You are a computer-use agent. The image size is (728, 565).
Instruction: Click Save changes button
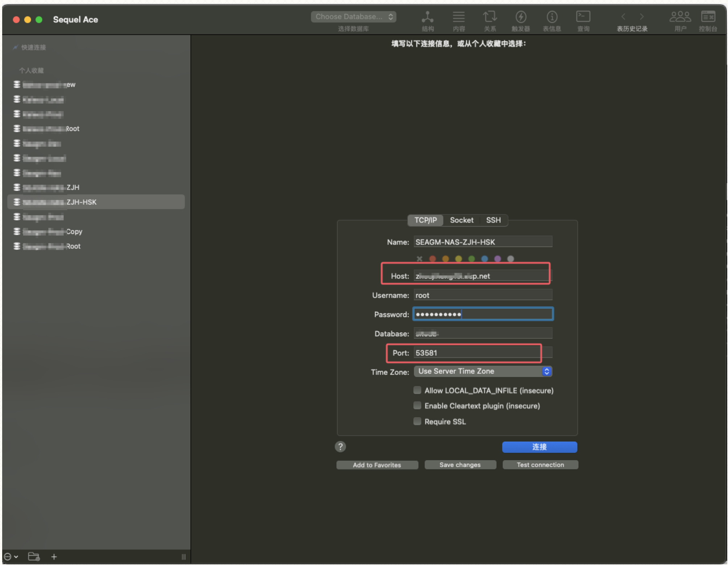460,465
